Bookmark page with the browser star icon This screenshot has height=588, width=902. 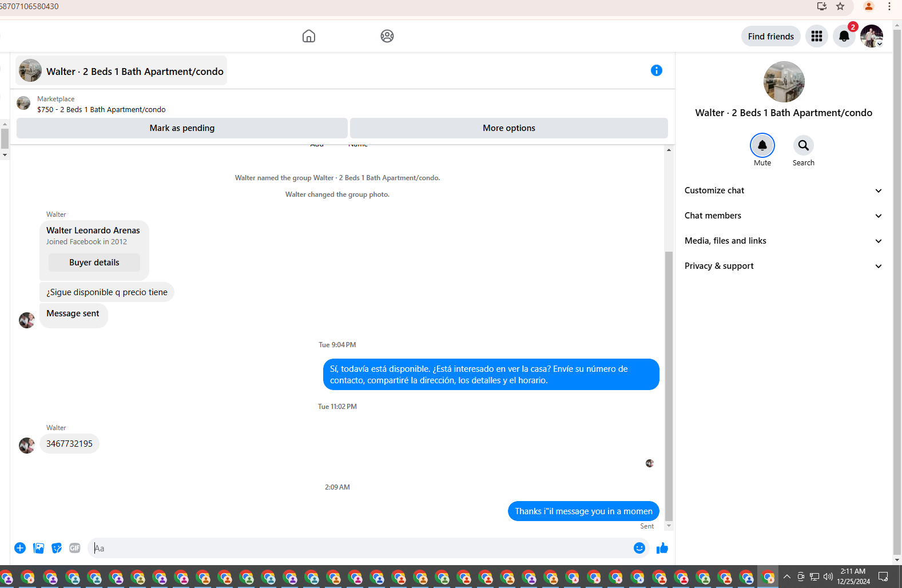coord(840,6)
